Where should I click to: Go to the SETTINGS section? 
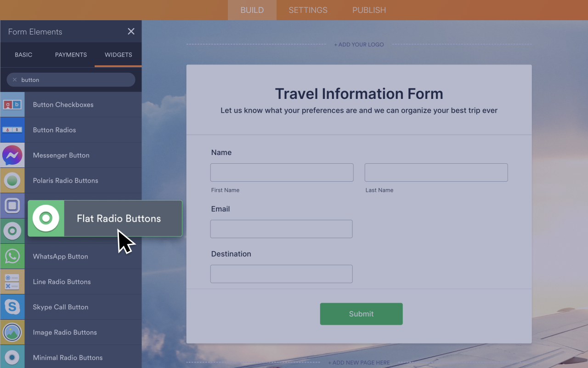tap(308, 10)
